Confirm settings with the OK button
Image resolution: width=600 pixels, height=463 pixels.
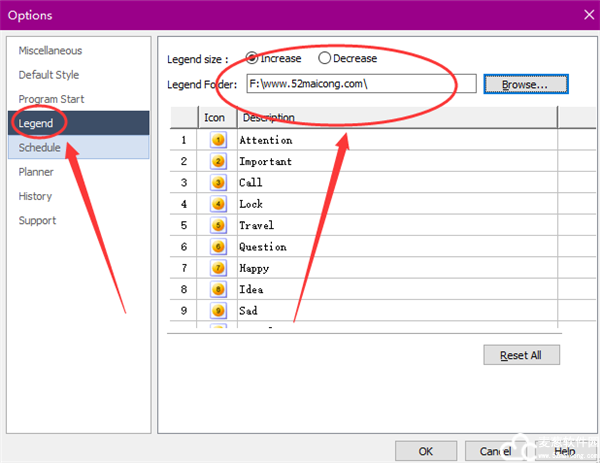click(x=426, y=451)
